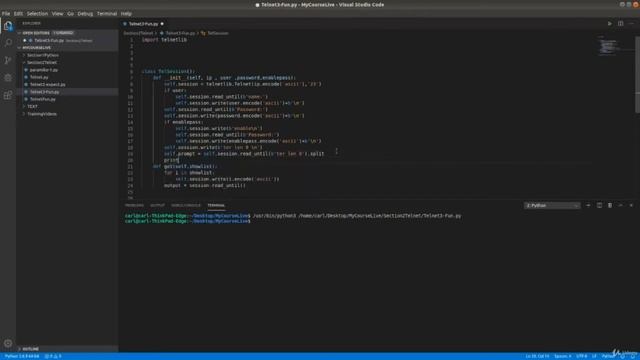Click the Spaces indentation setting in status bar
The image size is (640, 360).
pyautogui.click(x=563, y=356)
